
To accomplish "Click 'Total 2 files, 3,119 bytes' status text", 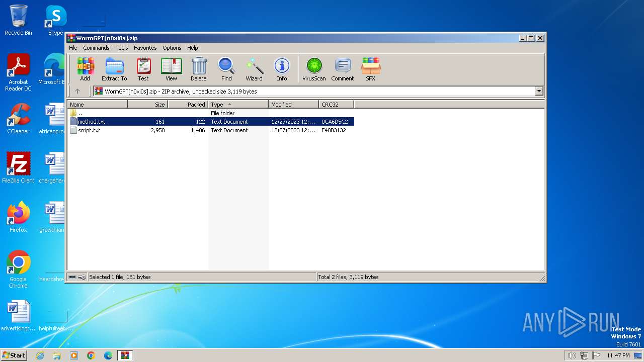I will 348,277.
